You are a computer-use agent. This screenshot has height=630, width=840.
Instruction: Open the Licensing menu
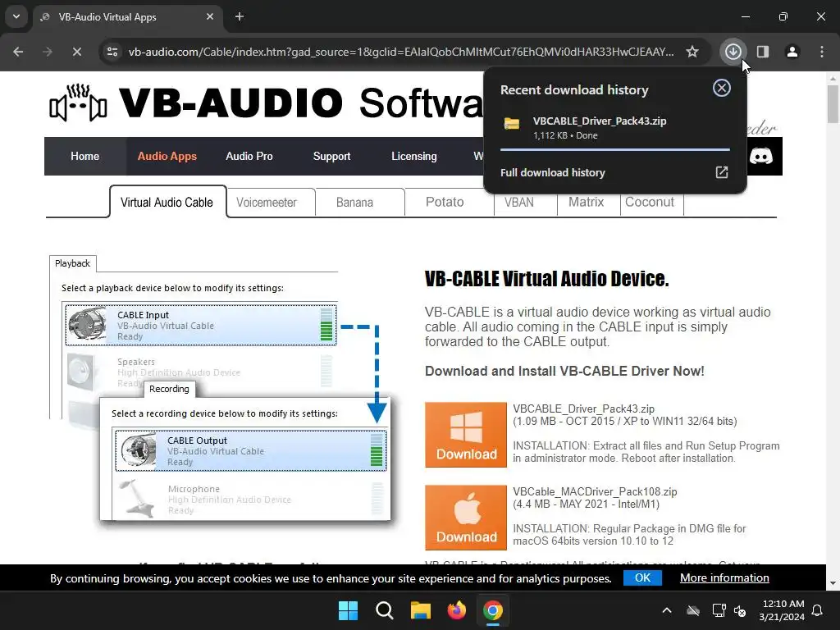[413, 156]
